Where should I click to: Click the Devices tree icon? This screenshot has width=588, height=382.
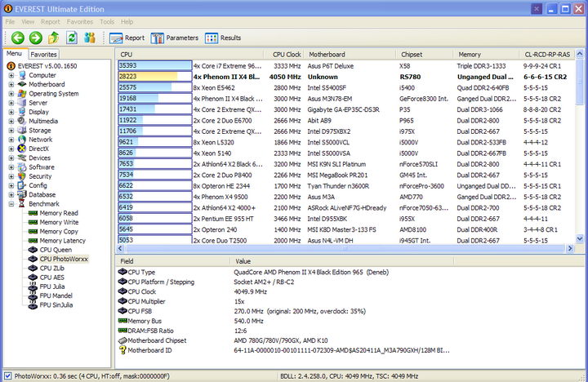point(22,158)
